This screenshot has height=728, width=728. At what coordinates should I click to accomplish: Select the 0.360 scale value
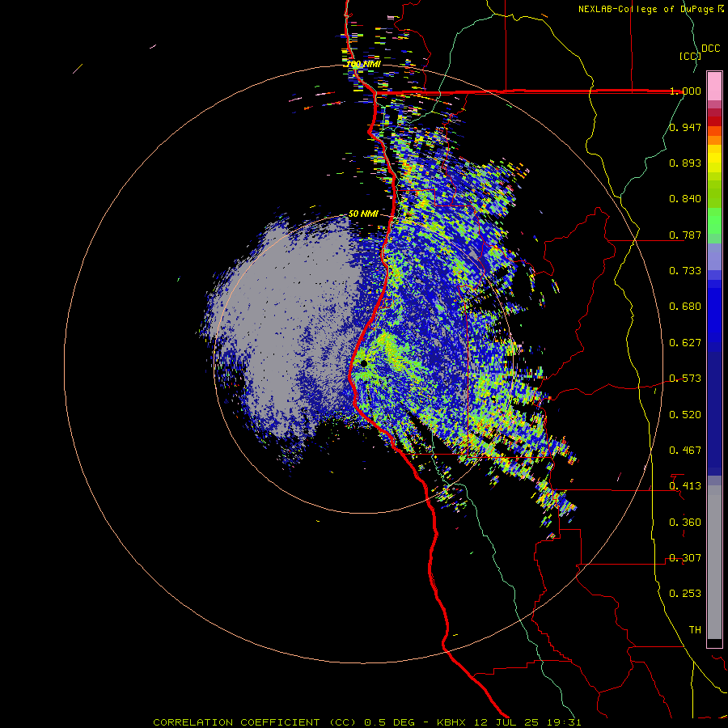pos(685,523)
